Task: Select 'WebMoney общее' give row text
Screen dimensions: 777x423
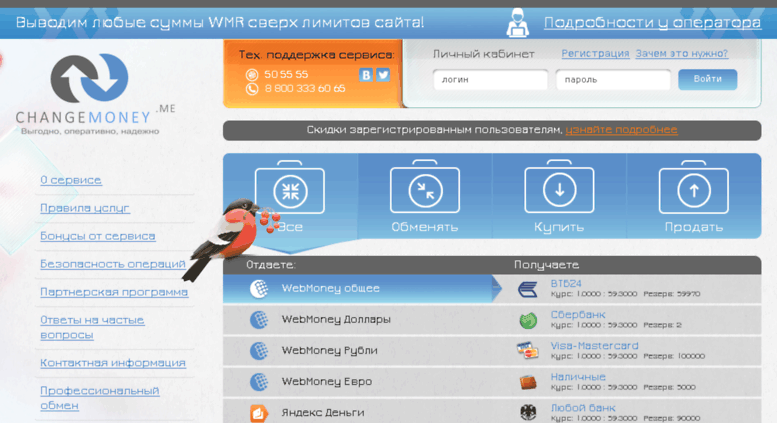Action: point(331,288)
